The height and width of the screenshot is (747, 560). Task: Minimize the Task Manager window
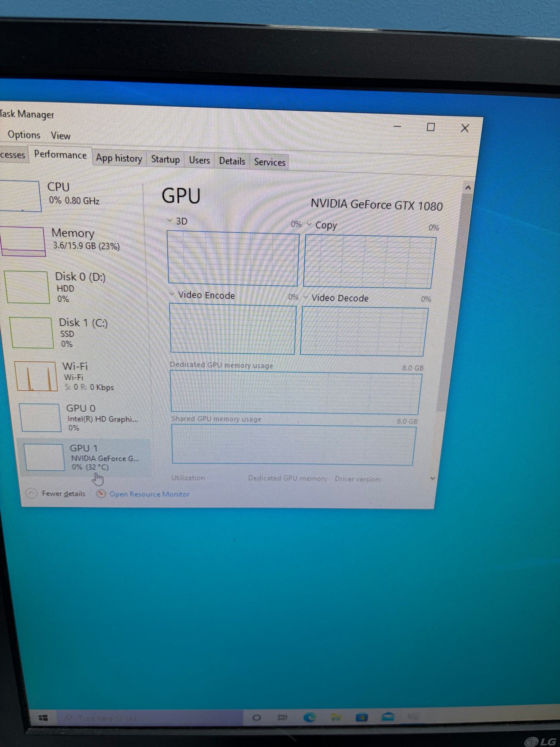pos(398,126)
